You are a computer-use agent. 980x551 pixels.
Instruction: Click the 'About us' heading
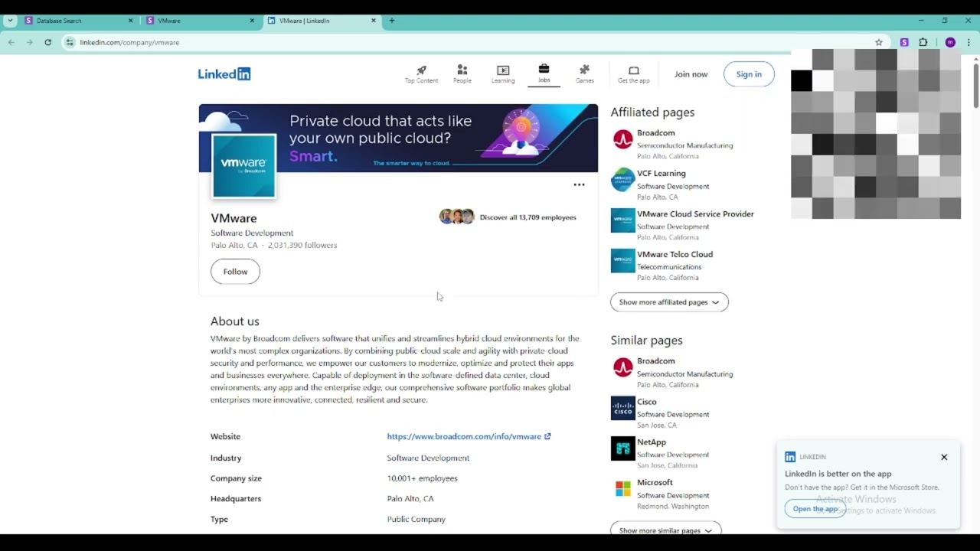point(235,321)
